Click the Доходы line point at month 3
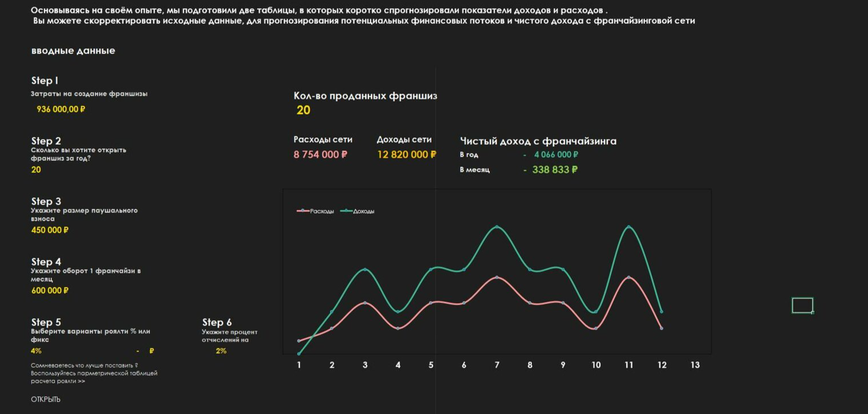 [365, 269]
